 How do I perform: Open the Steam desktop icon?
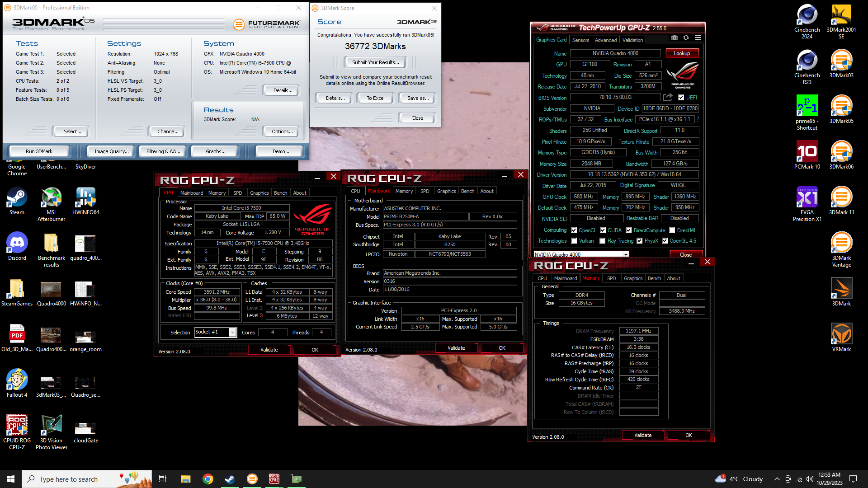coord(17,201)
